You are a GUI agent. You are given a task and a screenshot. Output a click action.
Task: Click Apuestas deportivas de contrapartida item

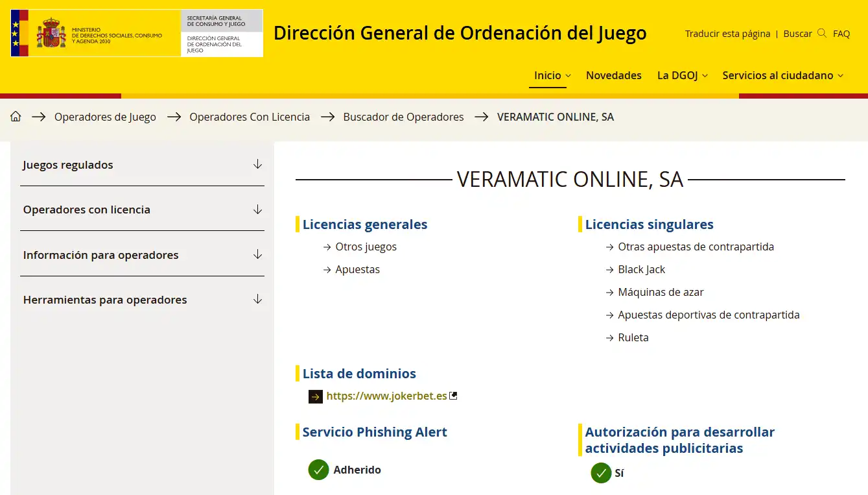(709, 315)
